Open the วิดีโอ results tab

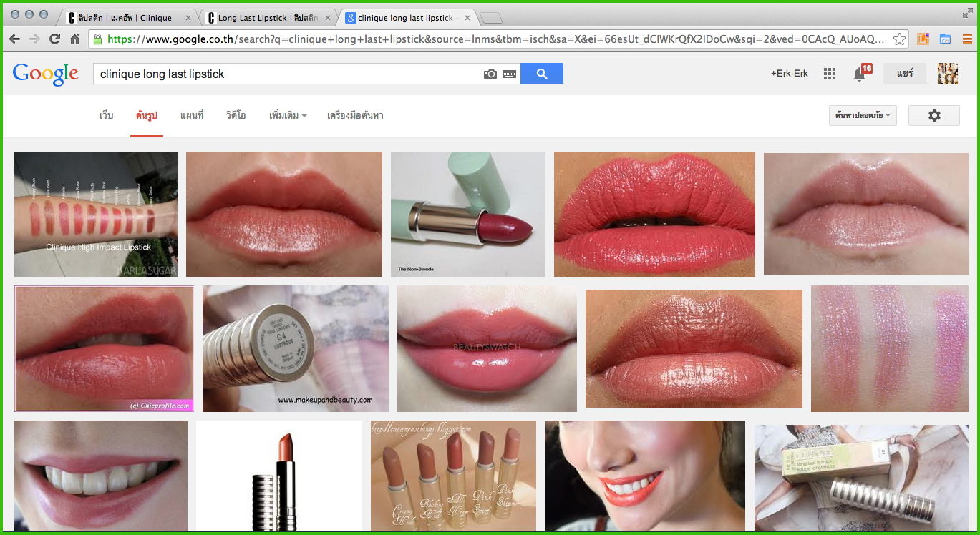pyautogui.click(x=236, y=115)
